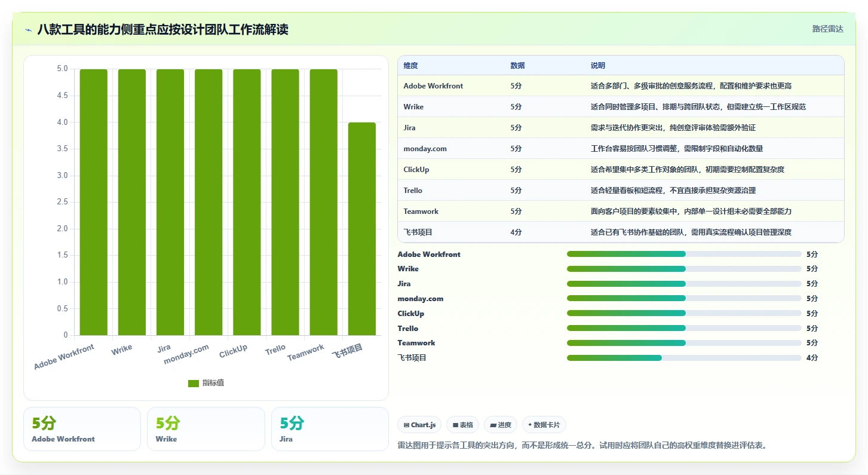This screenshot has width=868, height=475.
Task: Click the ClickUp label on the chart axis
Action: tap(233, 351)
